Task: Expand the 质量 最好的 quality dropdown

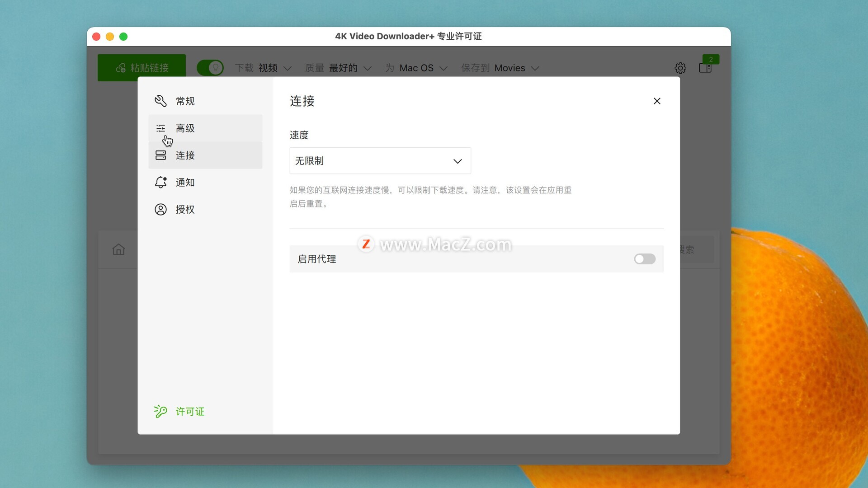Action: 338,68
